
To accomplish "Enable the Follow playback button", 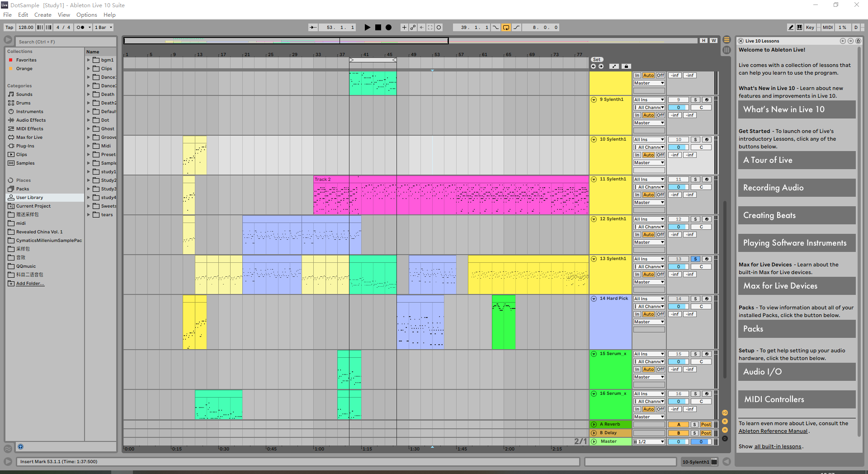I will coord(313,28).
